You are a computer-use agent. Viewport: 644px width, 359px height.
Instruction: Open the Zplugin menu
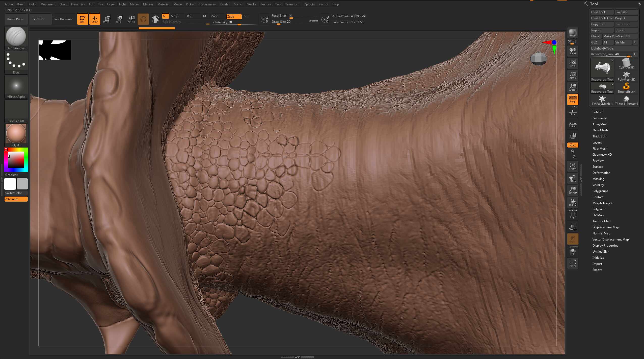coord(309,4)
